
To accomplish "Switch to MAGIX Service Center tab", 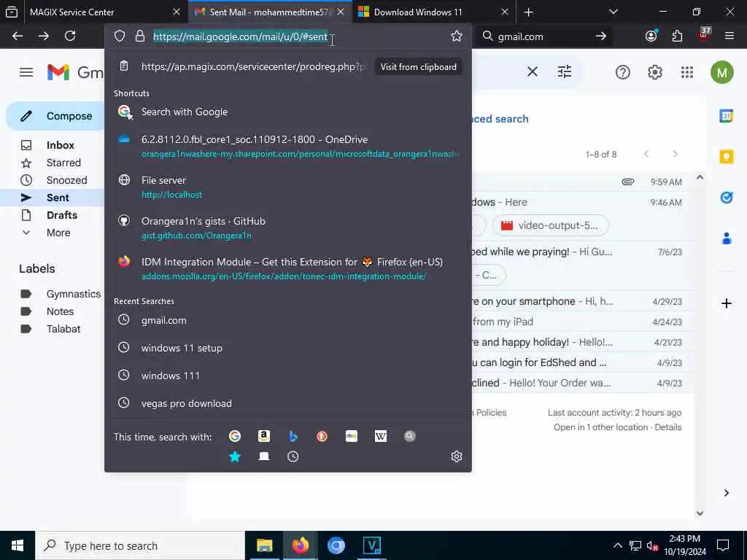I will 94,12.
